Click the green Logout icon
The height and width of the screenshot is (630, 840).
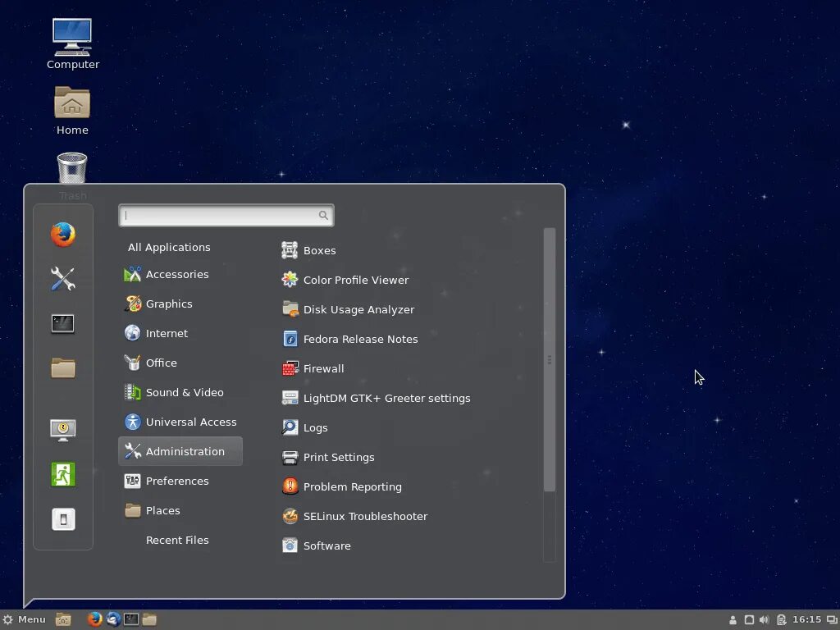point(62,474)
